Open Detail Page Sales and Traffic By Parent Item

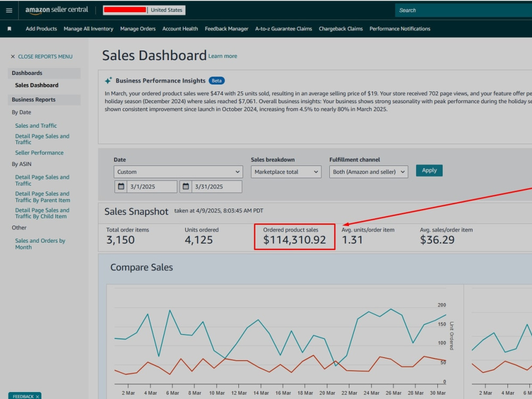(43, 197)
